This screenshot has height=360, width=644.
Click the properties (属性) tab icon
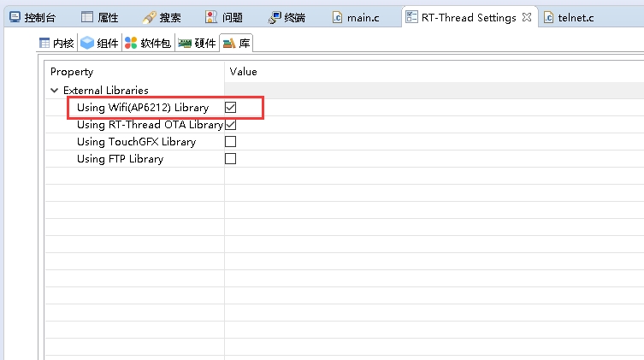pos(88,16)
